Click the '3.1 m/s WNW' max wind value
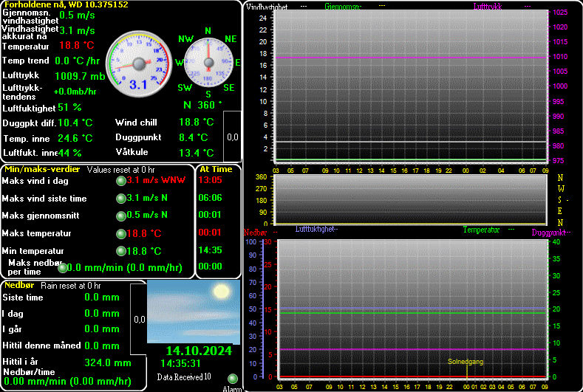This screenshot has width=583, height=392. (x=156, y=180)
